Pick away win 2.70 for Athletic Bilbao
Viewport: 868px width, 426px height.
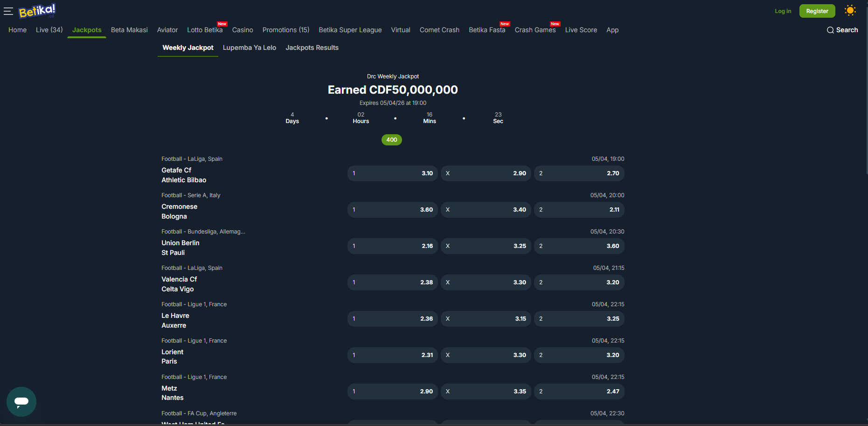579,173
